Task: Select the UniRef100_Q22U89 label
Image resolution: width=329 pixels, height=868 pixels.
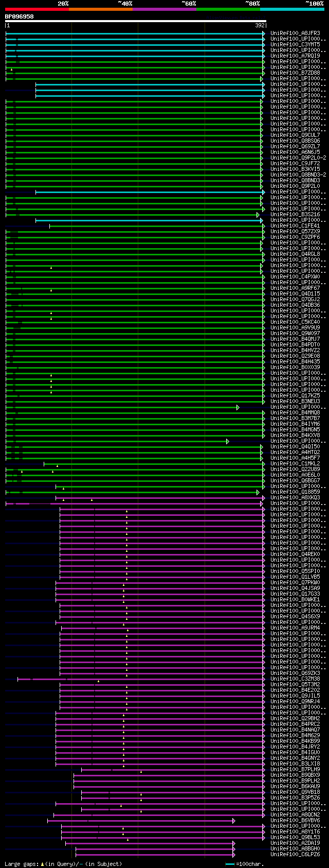Action: [x=295, y=470]
